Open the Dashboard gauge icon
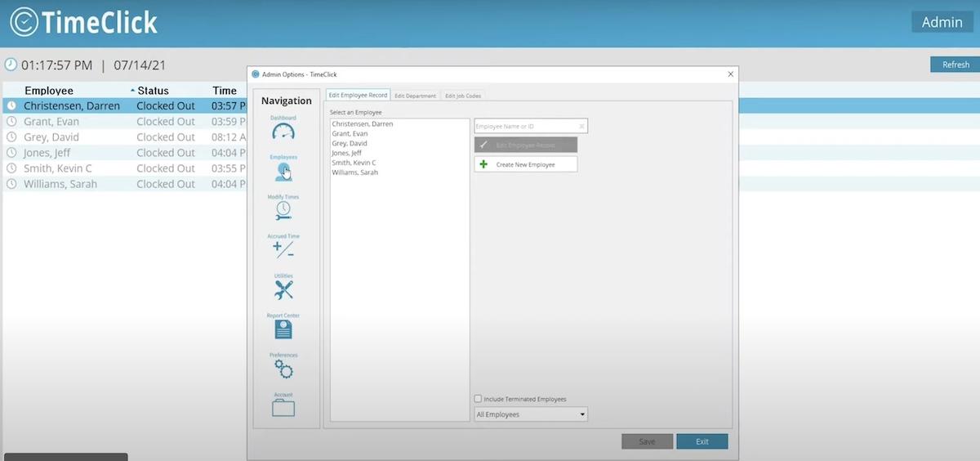The width and height of the screenshot is (980, 461). coord(283,132)
